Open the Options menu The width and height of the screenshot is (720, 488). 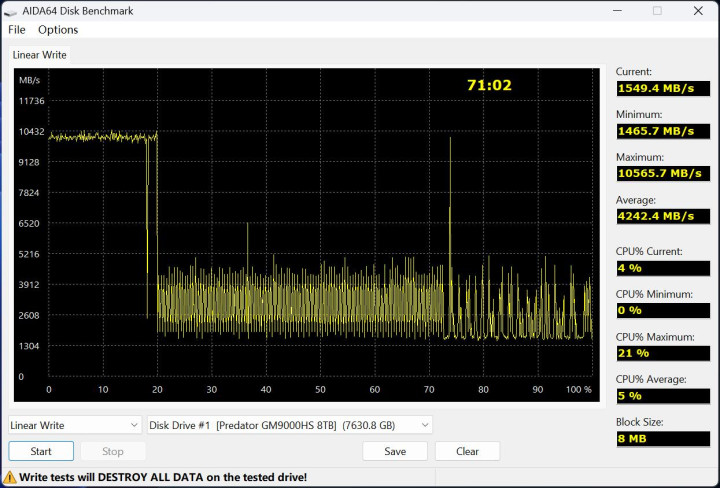58,30
